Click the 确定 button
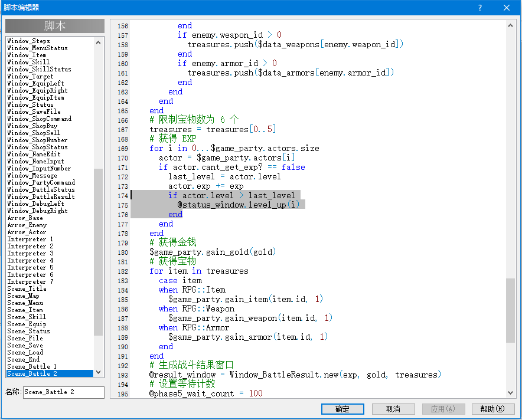The height and width of the screenshot is (420, 522). click(342, 409)
